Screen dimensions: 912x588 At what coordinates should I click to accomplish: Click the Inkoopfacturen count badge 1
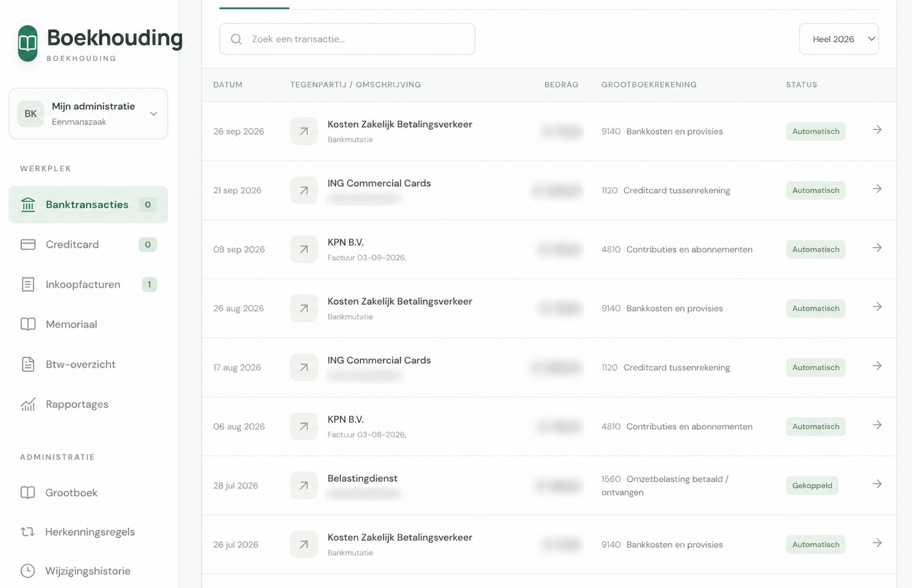(x=149, y=284)
